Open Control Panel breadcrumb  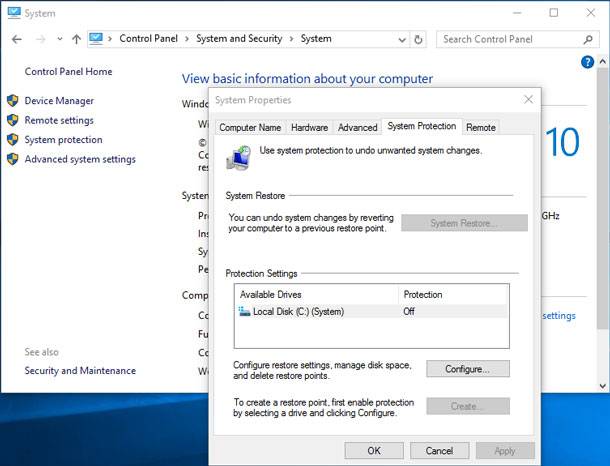[x=148, y=39]
